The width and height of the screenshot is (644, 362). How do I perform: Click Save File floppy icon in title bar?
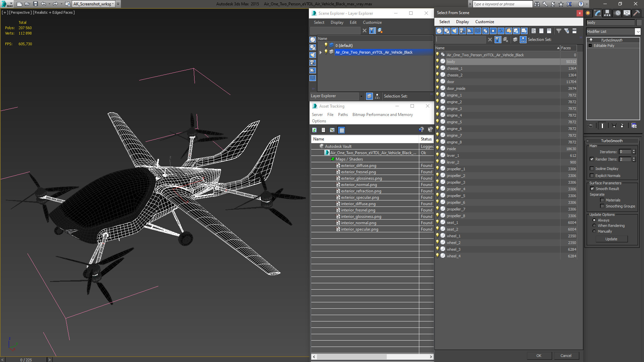[36, 4]
